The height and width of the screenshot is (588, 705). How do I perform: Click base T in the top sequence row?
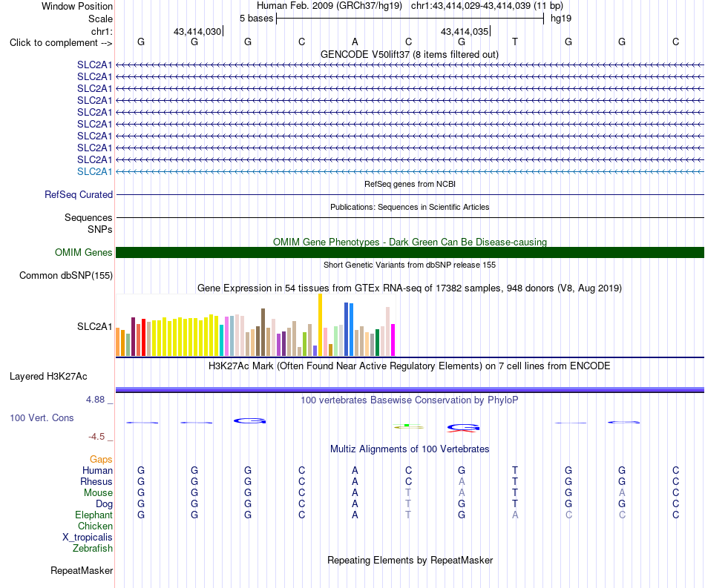[x=515, y=42]
